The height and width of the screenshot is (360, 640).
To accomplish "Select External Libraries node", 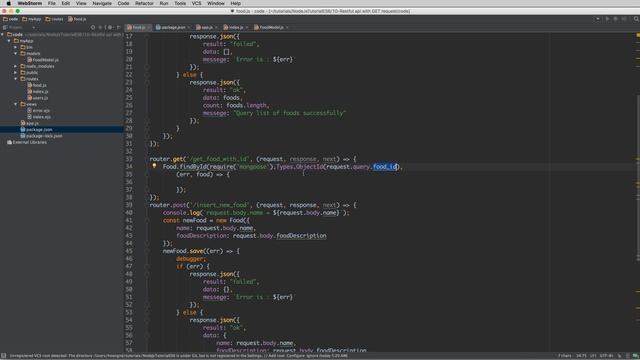I will [x=27, y=142].
